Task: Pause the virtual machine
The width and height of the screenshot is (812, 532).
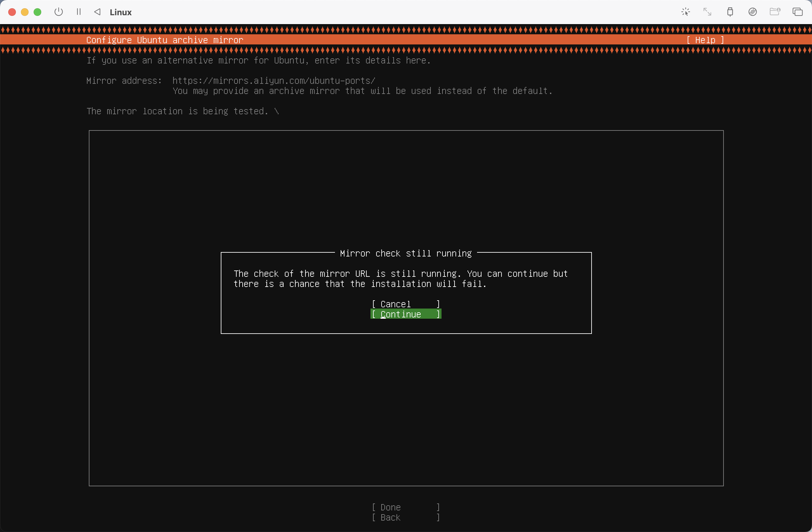Action: pyautogui.click(x=79, y=12)
